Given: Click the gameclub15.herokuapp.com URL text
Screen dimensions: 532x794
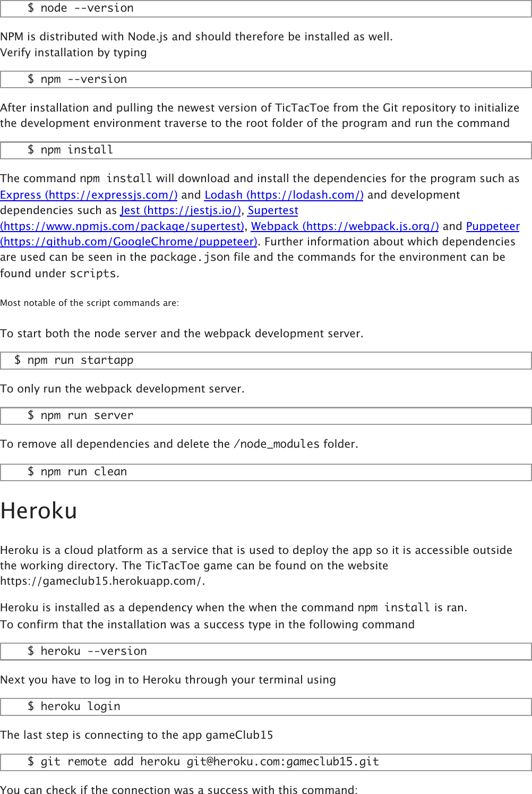Looking at the screenshot, I should point(102,581).
